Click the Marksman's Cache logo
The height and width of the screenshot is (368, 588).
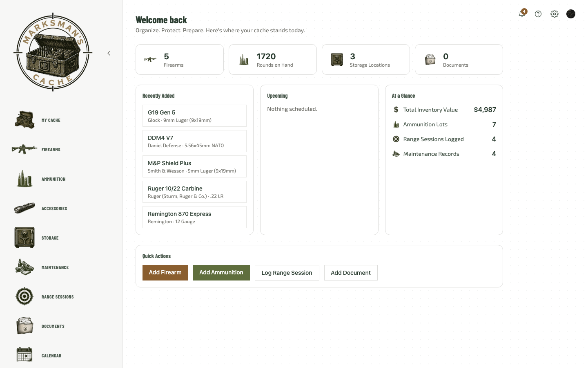click(53, 52)
